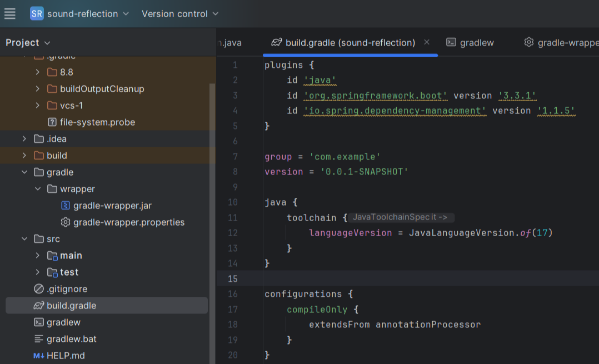Viewport: 599px width, 364px height.
Task: Click the build folder icon
Action: coord(38,156)
